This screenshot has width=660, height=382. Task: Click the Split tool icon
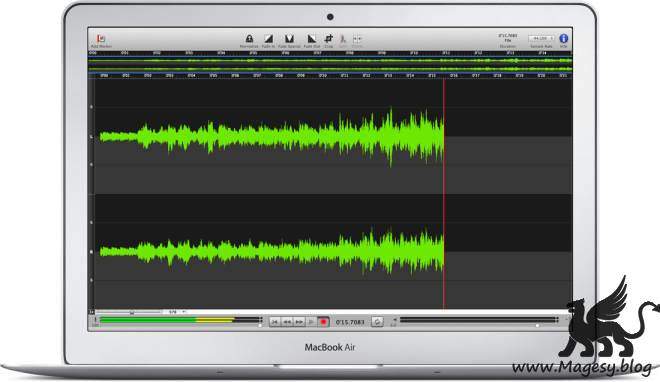point(343,39)
